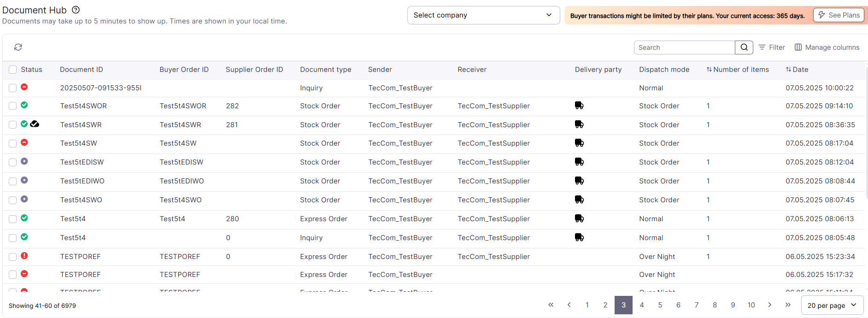
Task: Go to the previous page arrow
Action: (569, 305)
